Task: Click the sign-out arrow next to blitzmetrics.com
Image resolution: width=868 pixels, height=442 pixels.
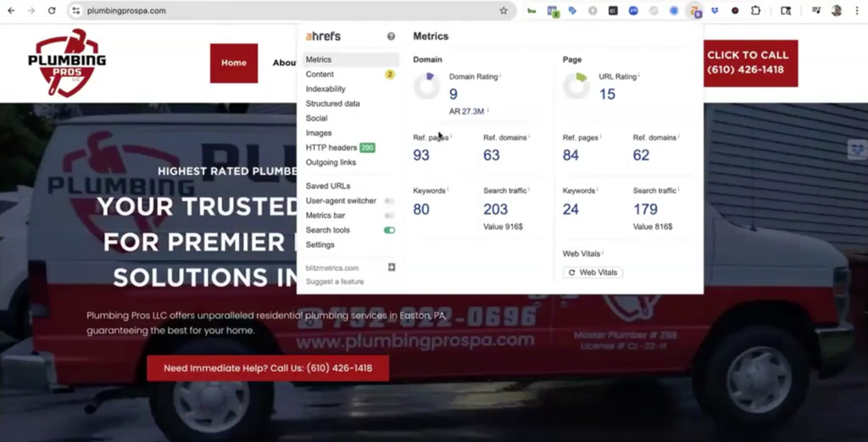Action: click(x=392, y=268)
